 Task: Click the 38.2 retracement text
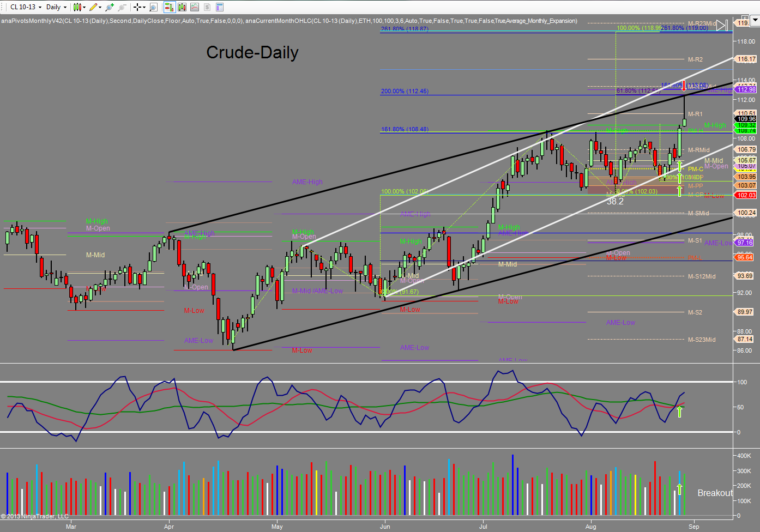coord(615,201)
